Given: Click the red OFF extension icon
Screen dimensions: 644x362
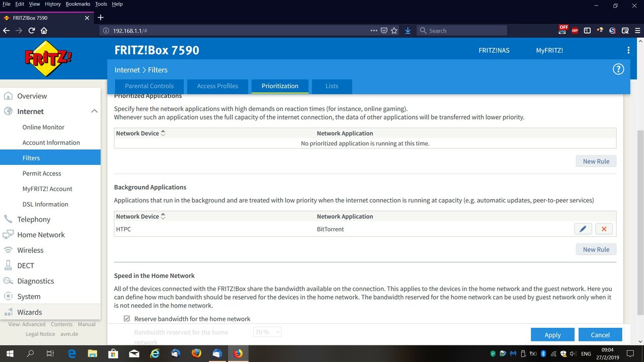Looking at the screenshot, I should tap(562, 30).
